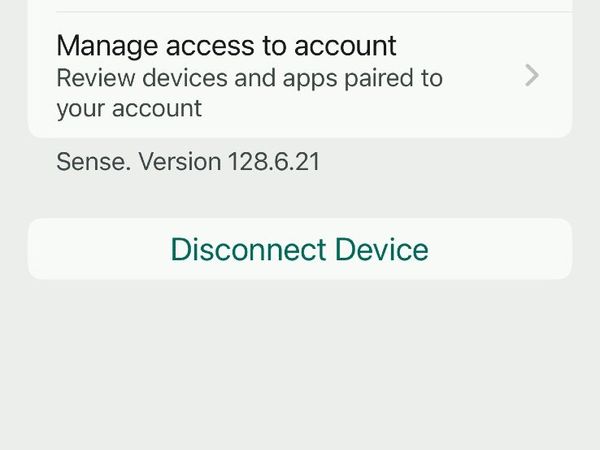Tap the chevron beside Manage access to account
The height and width of the screenshot is (450, 600).
pyautogui.click(x=533, y=76)
